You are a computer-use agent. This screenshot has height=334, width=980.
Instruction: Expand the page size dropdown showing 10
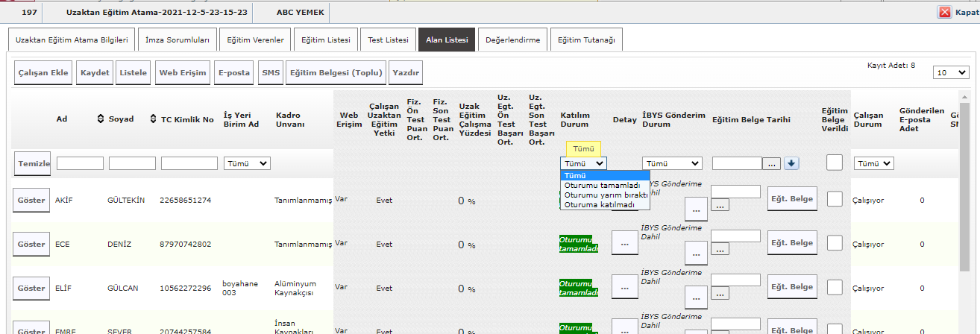point(951,73)
